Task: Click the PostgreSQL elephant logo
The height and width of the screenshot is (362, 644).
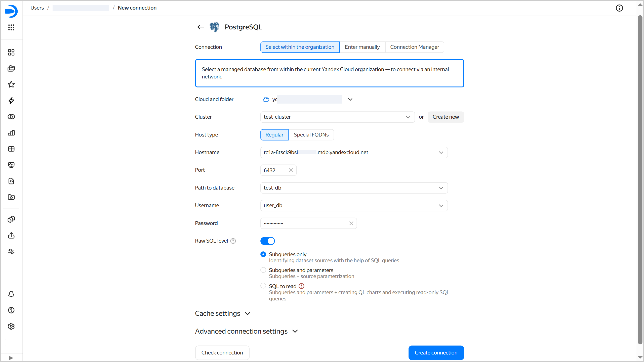Action: pyautogui.click(x=215, y=27)
